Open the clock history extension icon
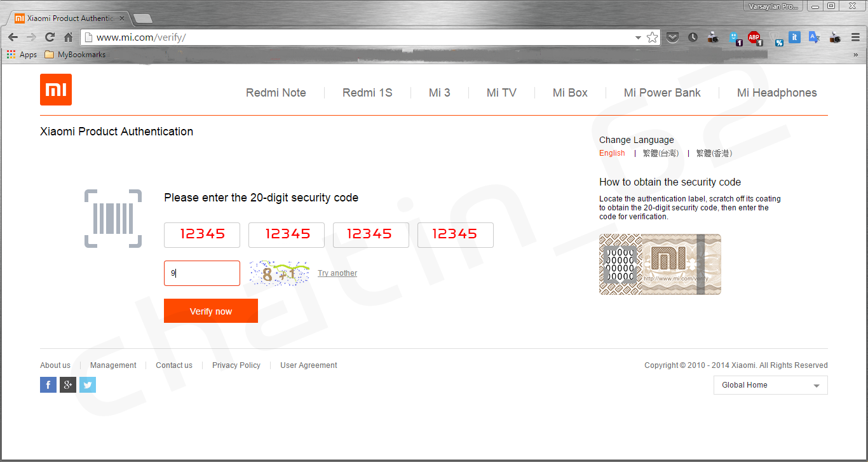 click(x=693, y=37)
